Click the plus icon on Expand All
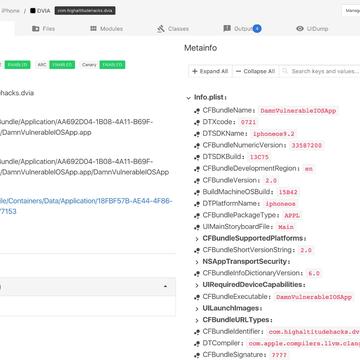The image size is (360, 360). 195,71
